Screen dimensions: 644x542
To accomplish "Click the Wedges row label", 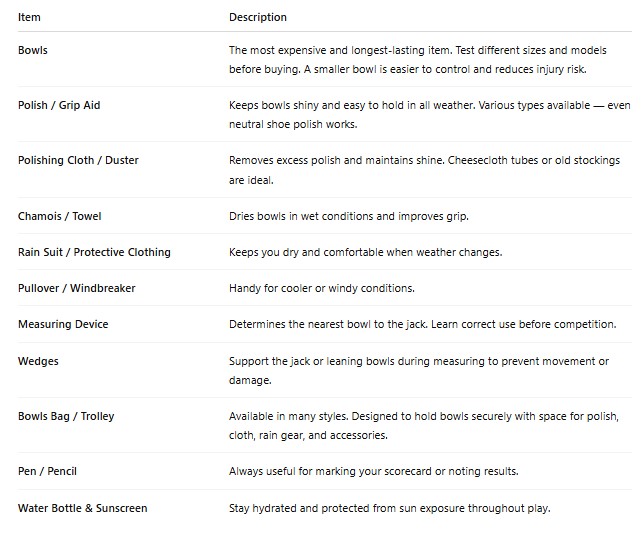I will 38,361.
